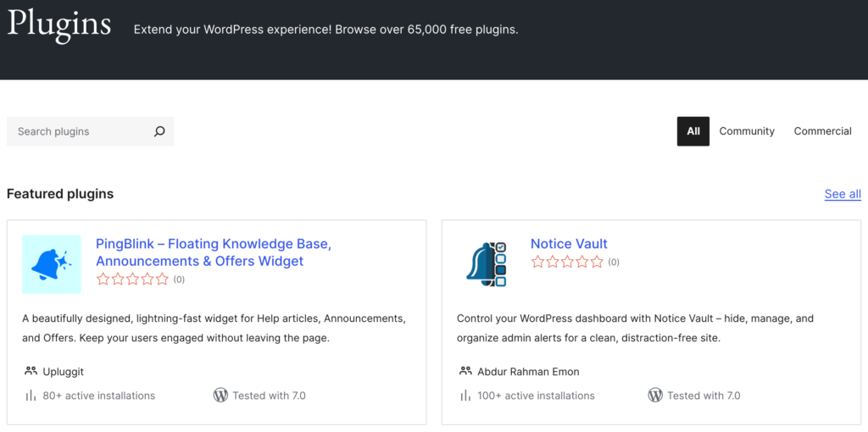This screenshot has width=868, height=432.
Task: Click the Notice Vault description text
Action: tap(636, 328)
